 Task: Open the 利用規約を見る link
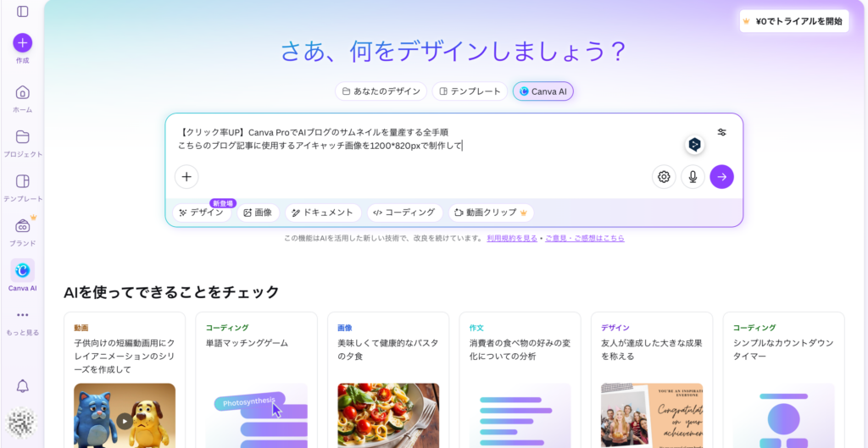[512, 239]
